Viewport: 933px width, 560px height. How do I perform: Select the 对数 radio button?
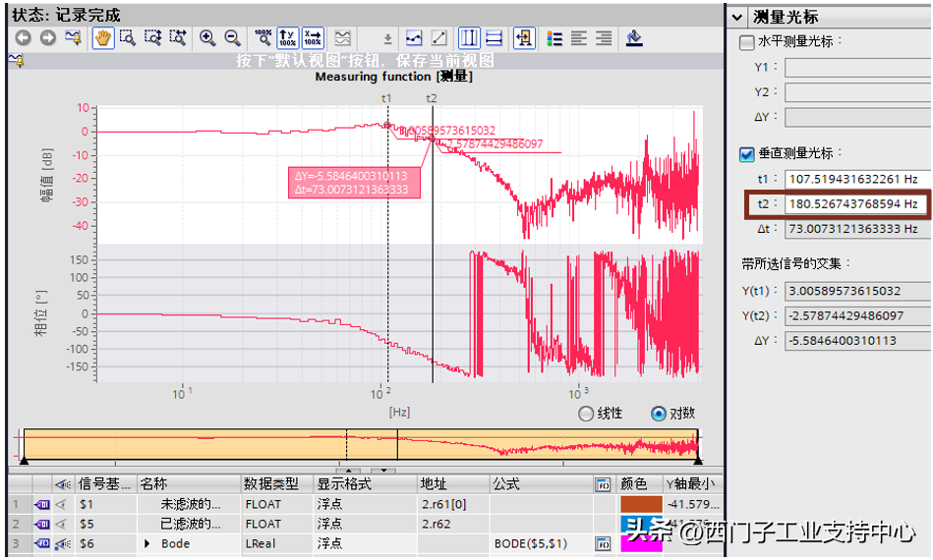(659, 414)
